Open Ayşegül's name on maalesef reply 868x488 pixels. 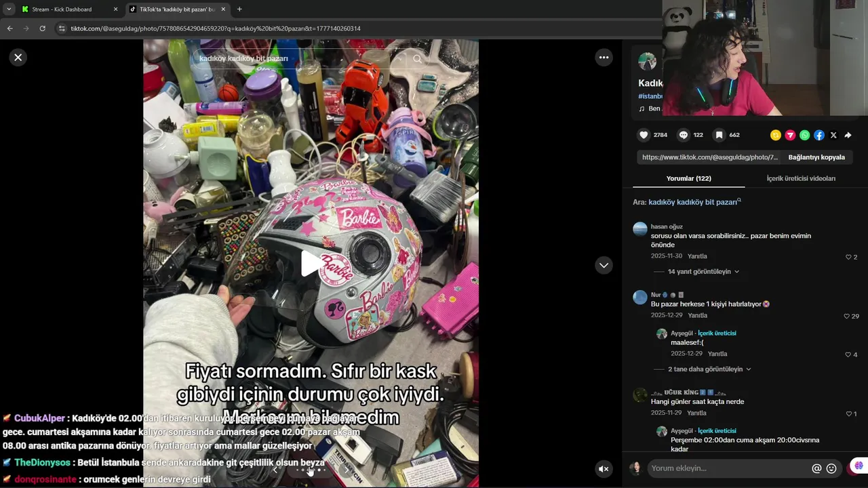coord(682,333)
